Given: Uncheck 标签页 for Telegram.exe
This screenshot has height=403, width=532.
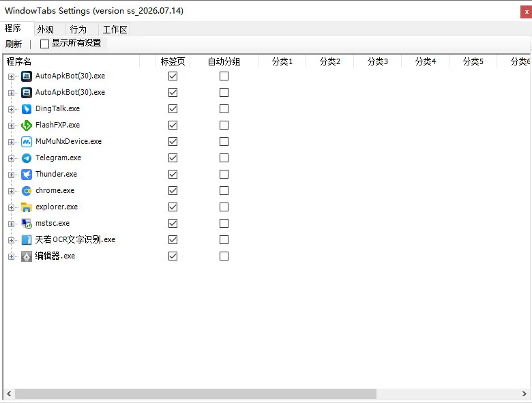Looking at the screenshot, I should (173, 158).
